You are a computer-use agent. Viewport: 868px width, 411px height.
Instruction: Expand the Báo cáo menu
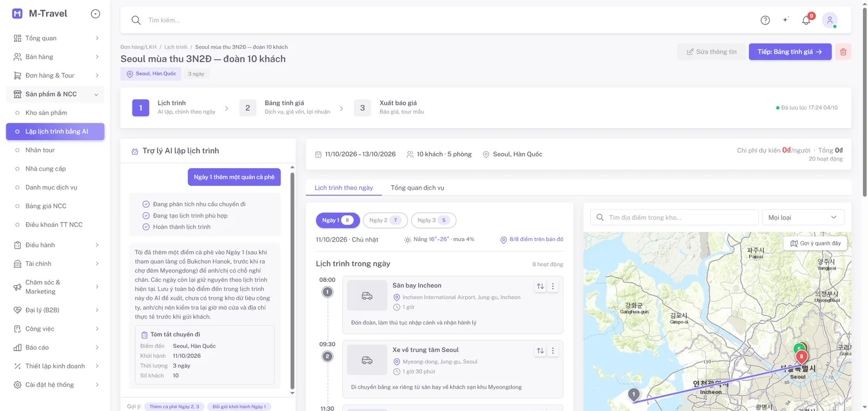[x=55, y=347]
